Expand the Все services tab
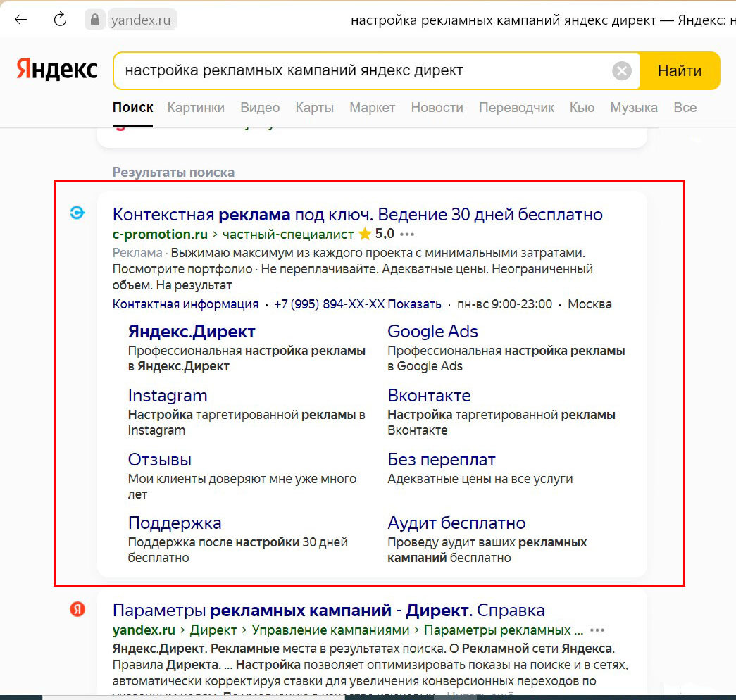Image resolution: width=736 pixels, height=700 pixels. click(x=685, y=108)
